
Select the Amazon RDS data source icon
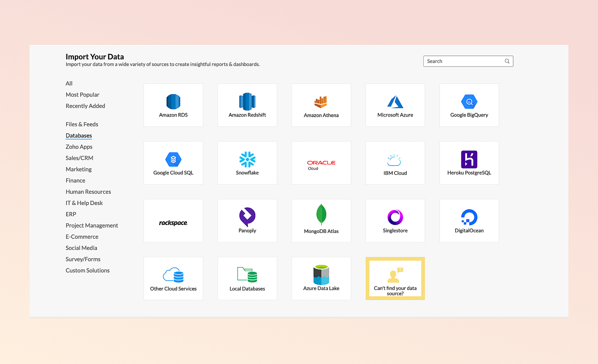(173, 102)
